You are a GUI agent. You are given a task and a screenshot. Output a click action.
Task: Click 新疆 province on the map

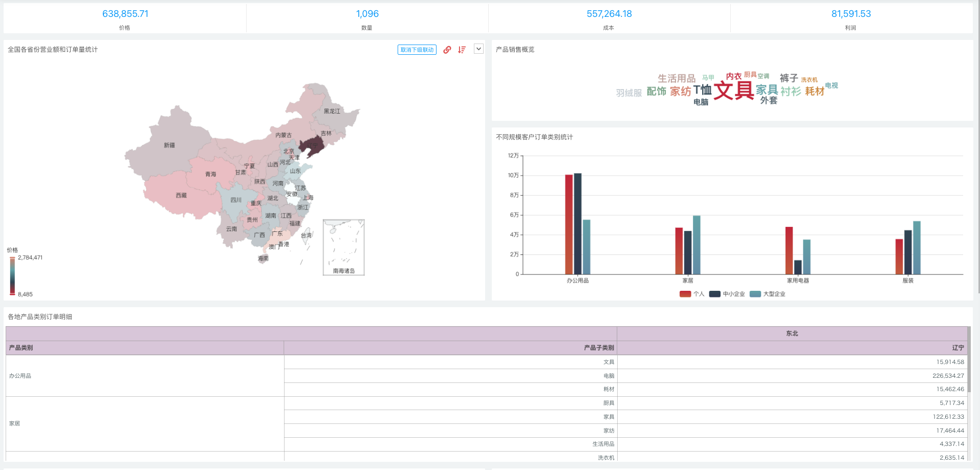[x=169, y=145]
